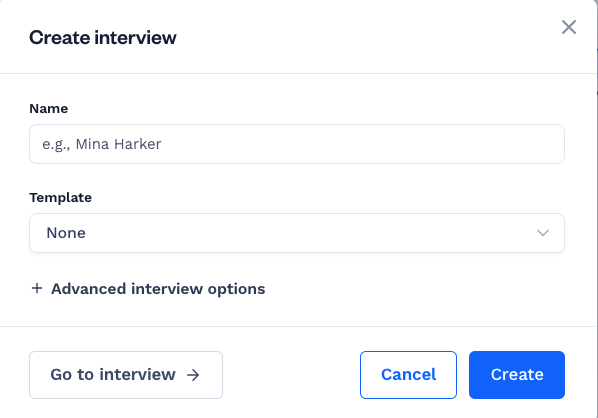Close the Create interview dialog with X
The height and width of the screenshot is (418, 598).
569,27
